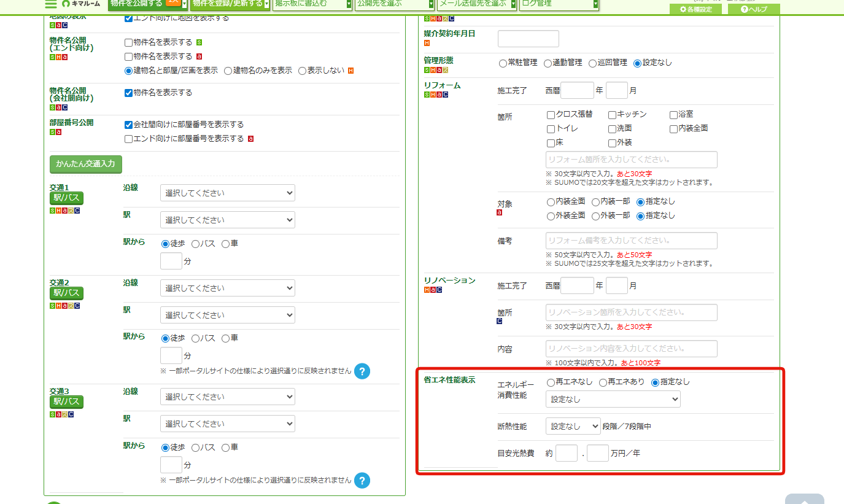Check 外装 reform item
Viewport: 844px width, 504px height.
[x=612, y=143]
